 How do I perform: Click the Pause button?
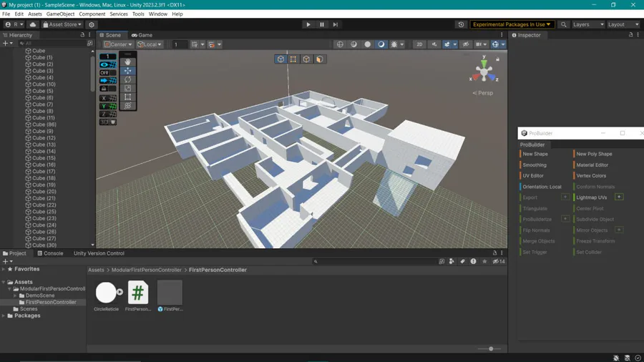(x=322, y=24)
